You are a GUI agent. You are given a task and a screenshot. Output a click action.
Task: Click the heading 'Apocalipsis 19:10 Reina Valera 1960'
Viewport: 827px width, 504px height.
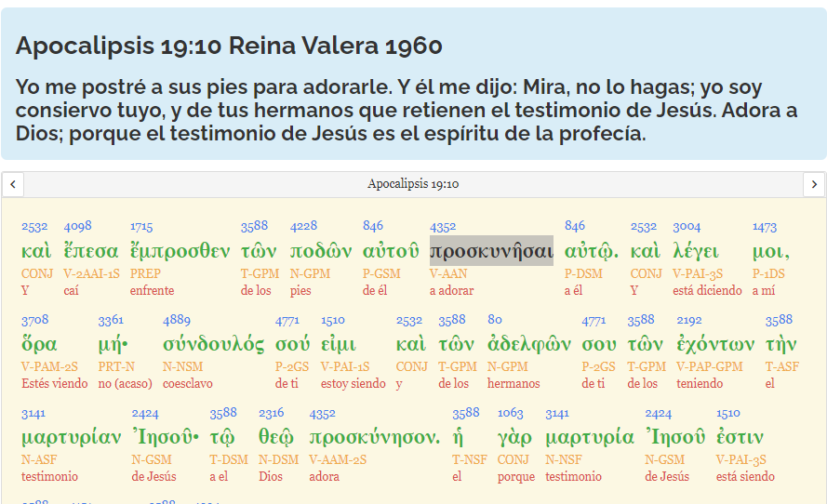(229, 46)
